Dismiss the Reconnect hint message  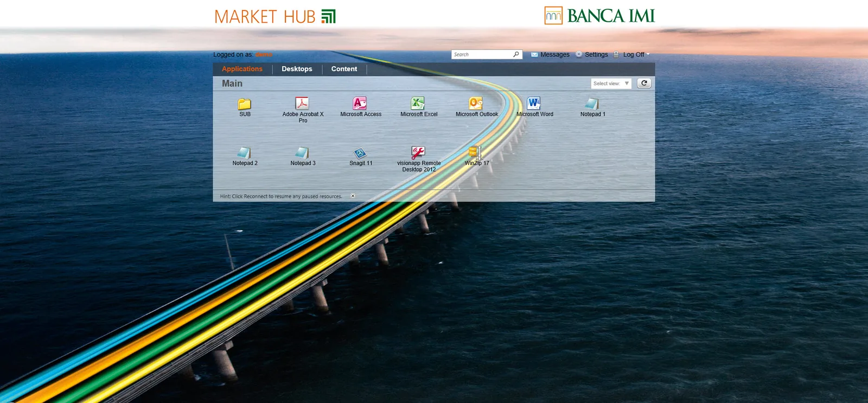tap(353, 196)
